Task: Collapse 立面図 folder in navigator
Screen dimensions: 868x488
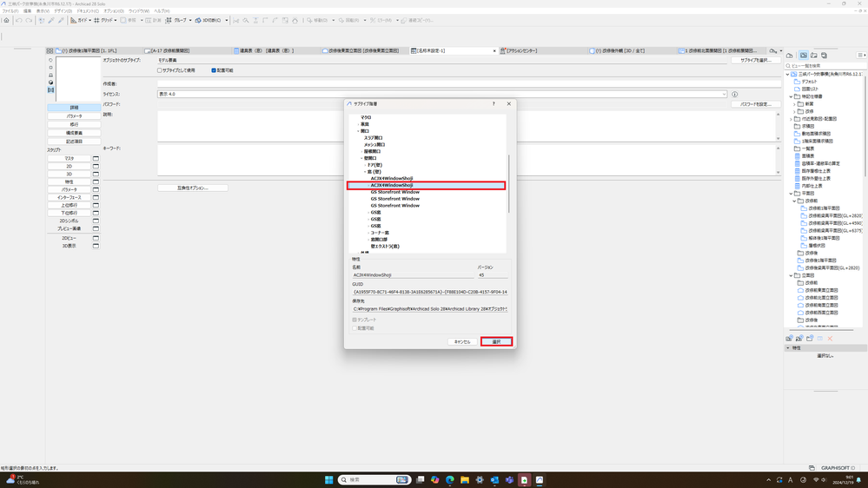Action: pos(791,275)
